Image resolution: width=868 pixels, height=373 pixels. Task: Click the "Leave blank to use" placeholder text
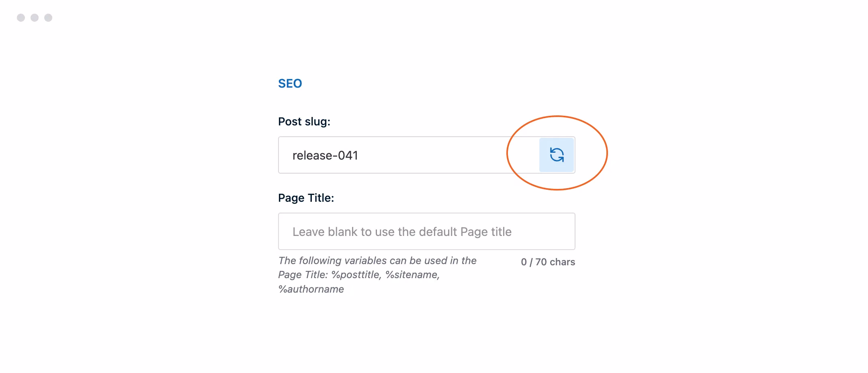pyautogui.click(x=342, y=232)
